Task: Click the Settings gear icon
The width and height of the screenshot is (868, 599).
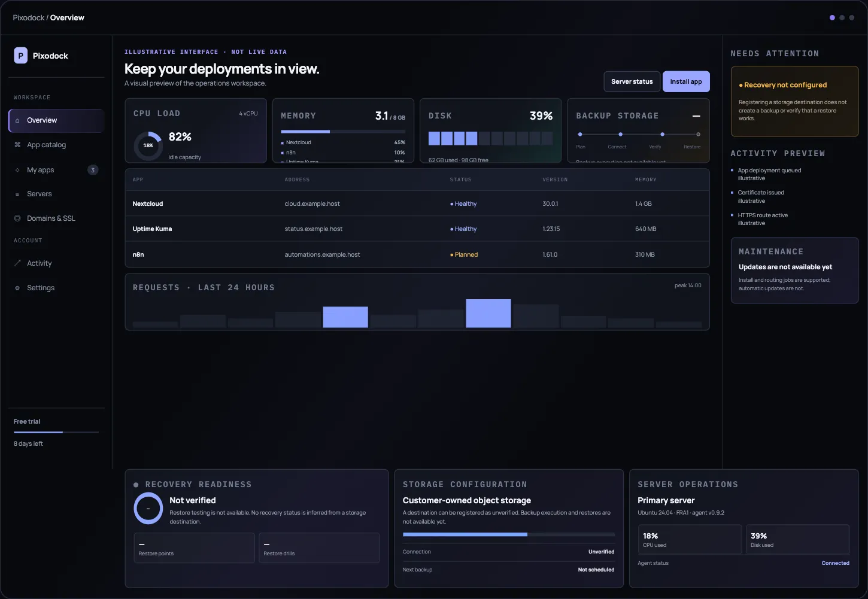Action: point(17,288)
